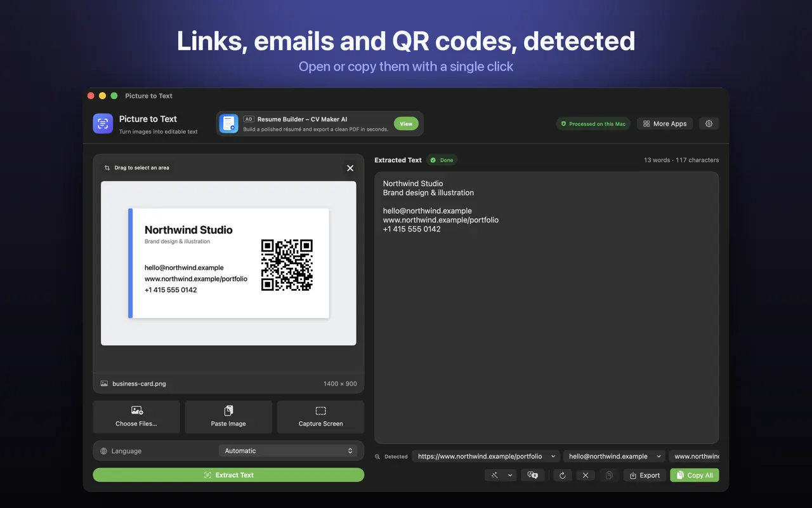Click inside the extracted text area
The height and width of the screenshot is (508, 812).
coord(546,308)
